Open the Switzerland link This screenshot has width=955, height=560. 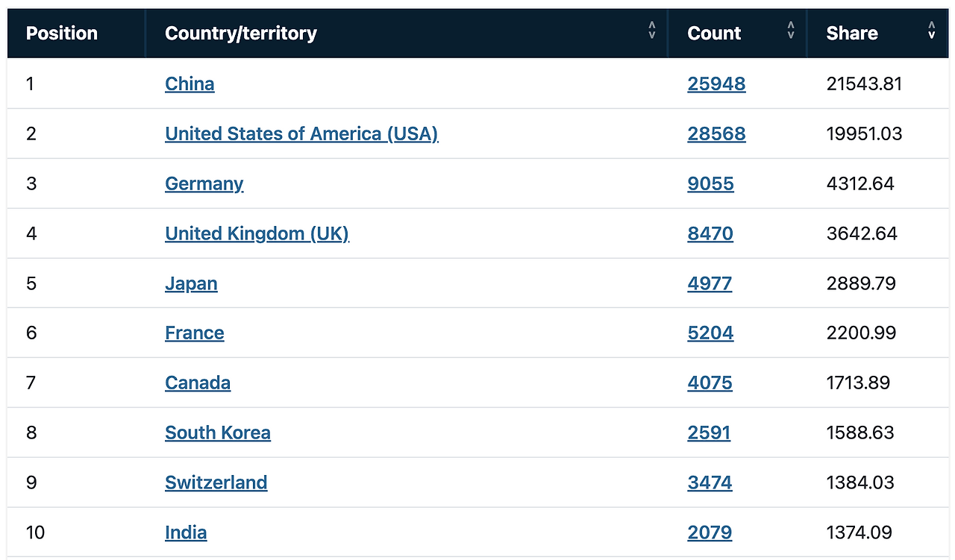tap(216, 482)
